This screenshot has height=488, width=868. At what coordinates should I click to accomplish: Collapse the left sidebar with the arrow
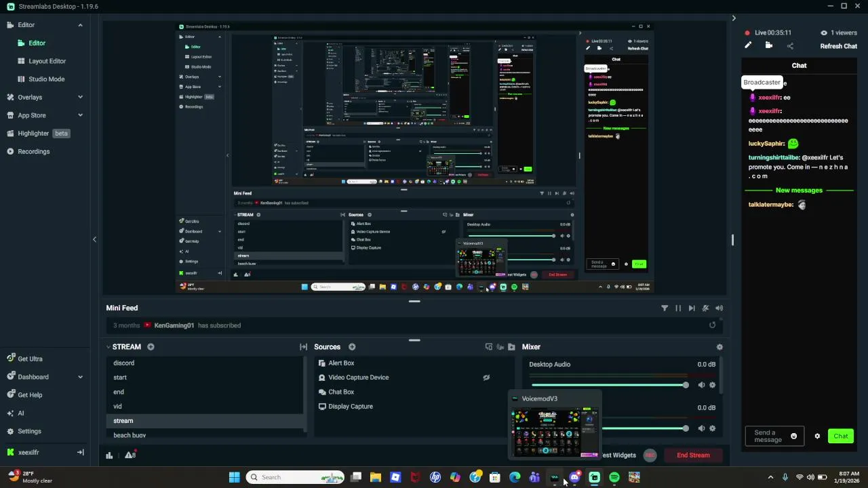coord(94,239)
